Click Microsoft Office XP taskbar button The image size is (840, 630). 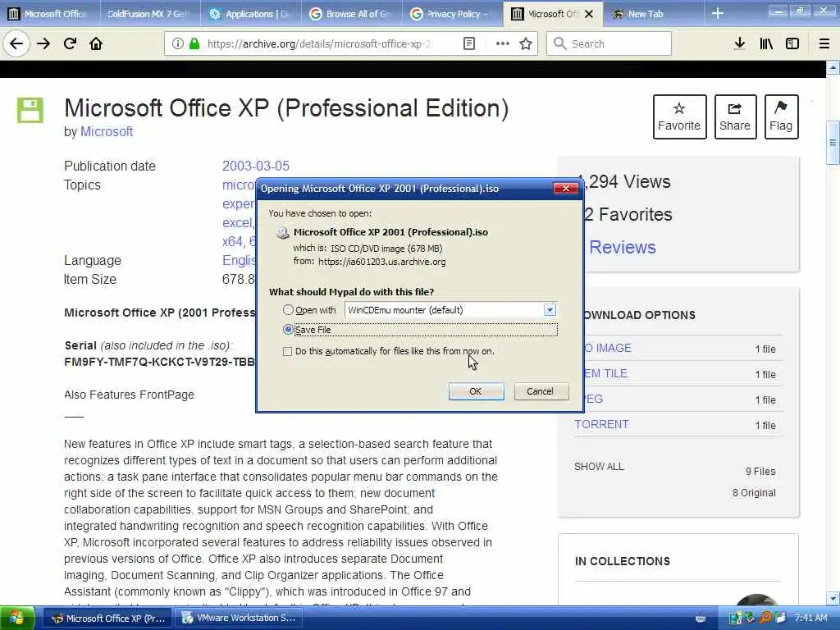[x=107, y=619]
